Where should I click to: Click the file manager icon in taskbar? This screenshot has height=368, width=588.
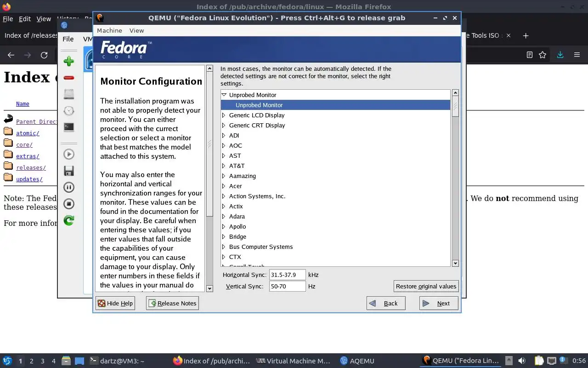(66, 361)
